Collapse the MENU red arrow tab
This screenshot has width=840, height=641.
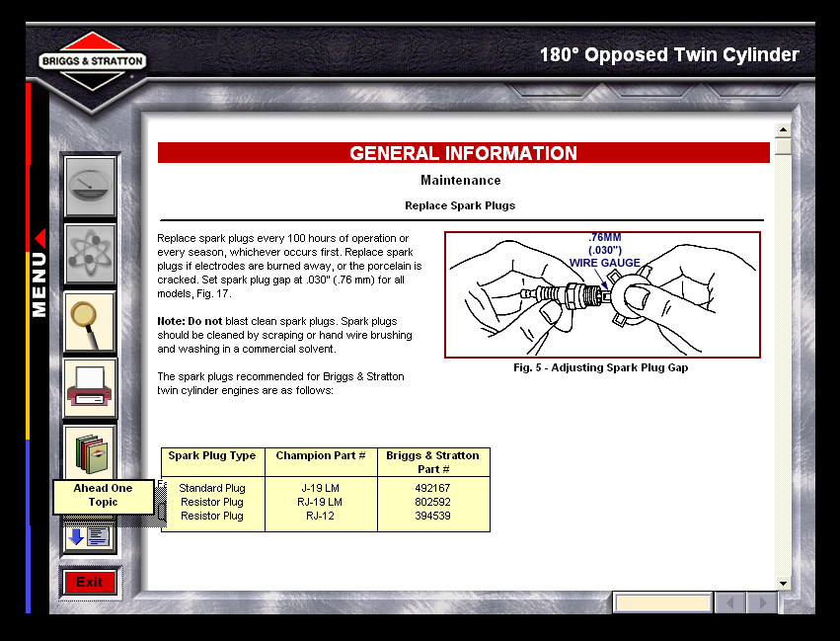[40, 239]
